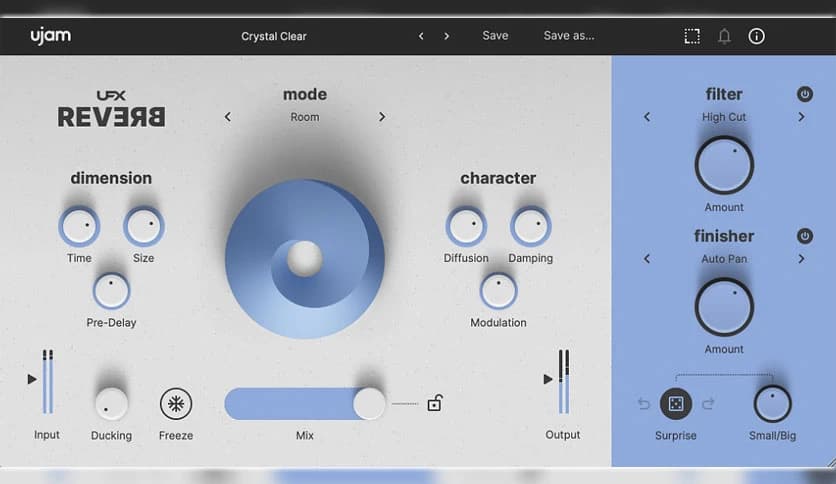Toggle the filter power button

coord(805,94)
